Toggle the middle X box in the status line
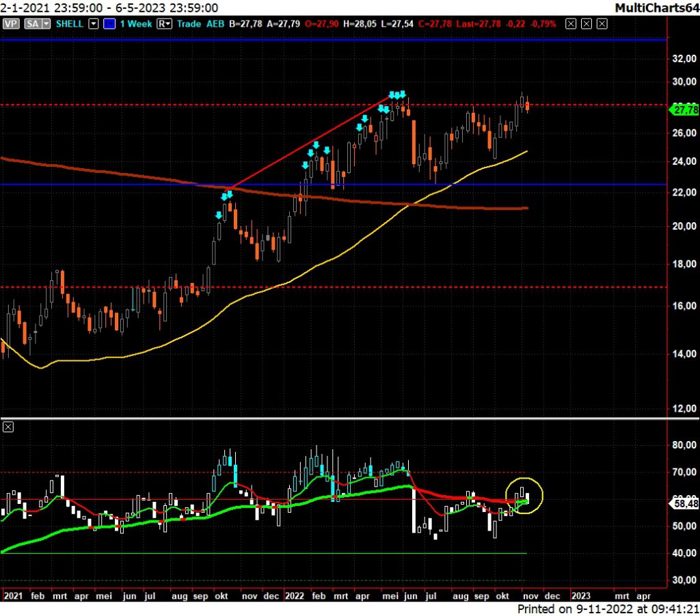700x616 pixels. pyautogui.click(x=587, y=24)
